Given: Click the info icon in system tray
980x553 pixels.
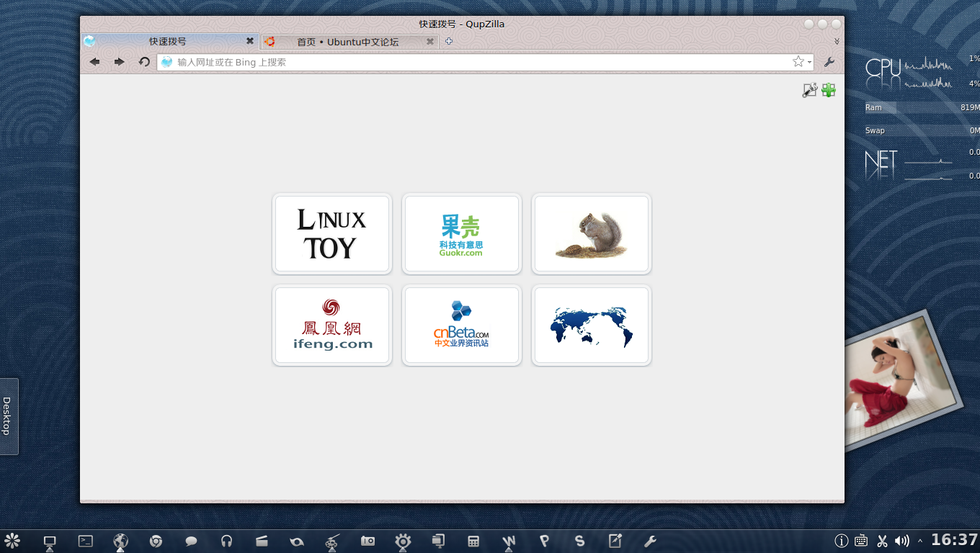Looking at the screenshot, I should 841,541.
